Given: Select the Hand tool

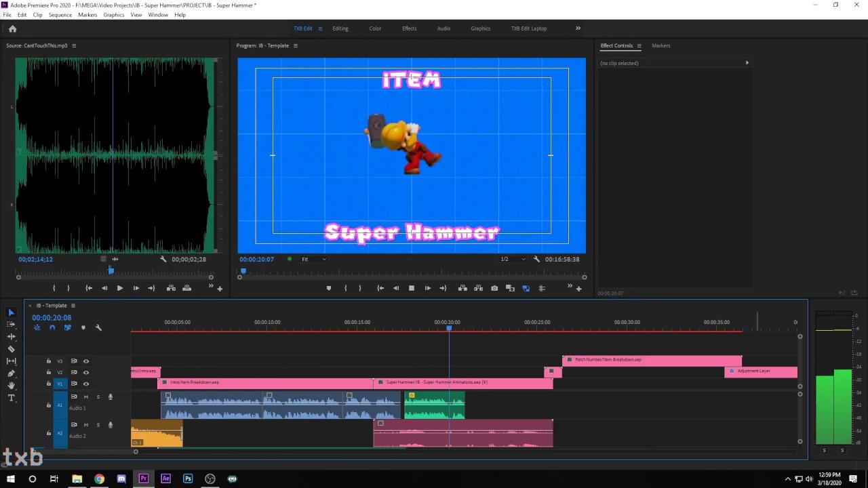Looking at the screenshot, I should [x=11, y=386].
